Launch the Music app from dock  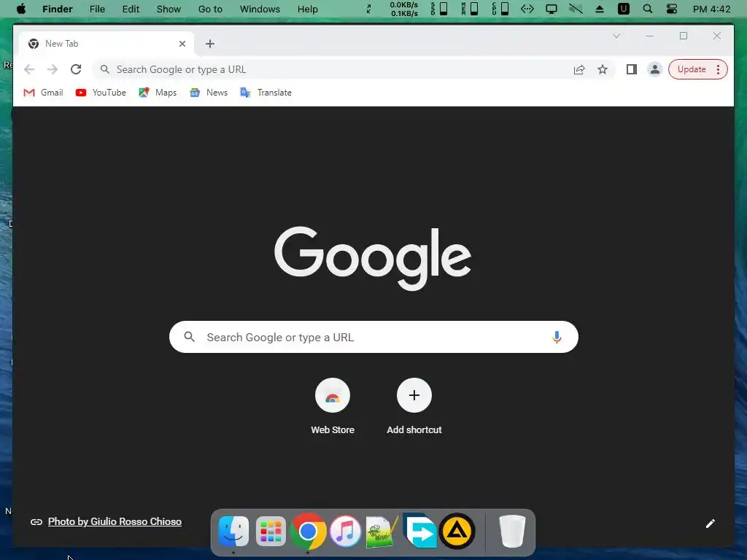[x=345, y=532]
